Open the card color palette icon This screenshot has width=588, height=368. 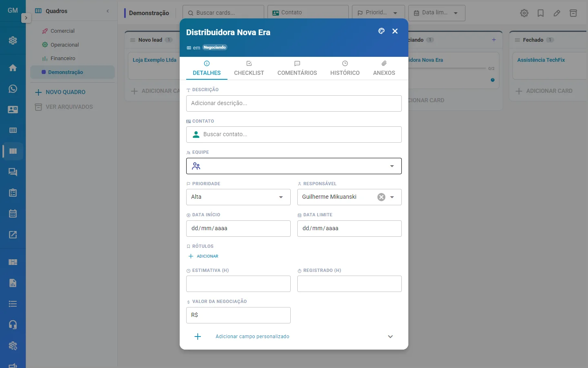(381, 31)
